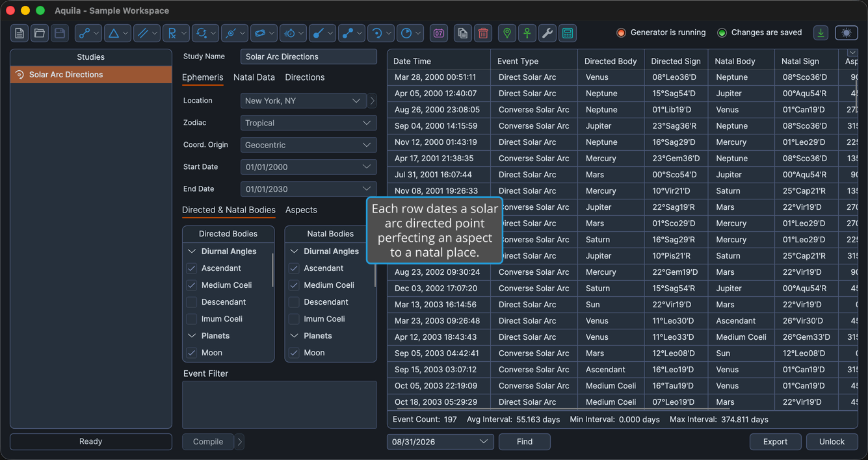Click the copy documents icon
This screenshot has height=460, width=868.
tap(463, 33)
